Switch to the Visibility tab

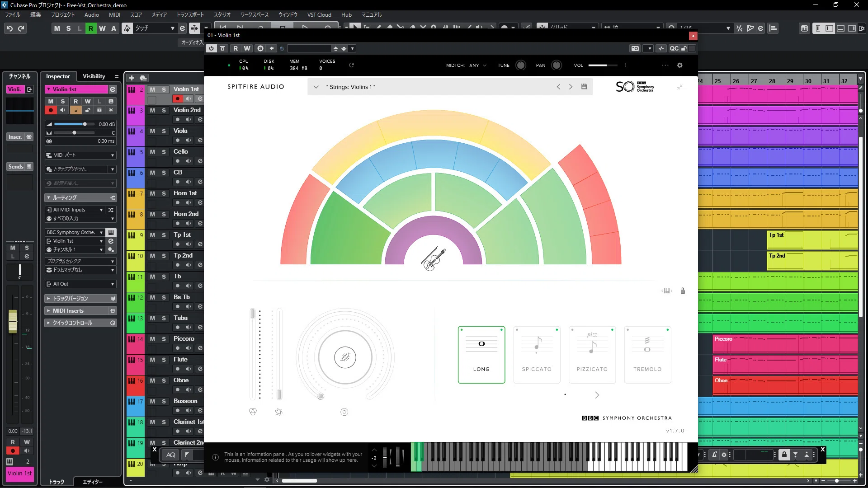[94, 76]
